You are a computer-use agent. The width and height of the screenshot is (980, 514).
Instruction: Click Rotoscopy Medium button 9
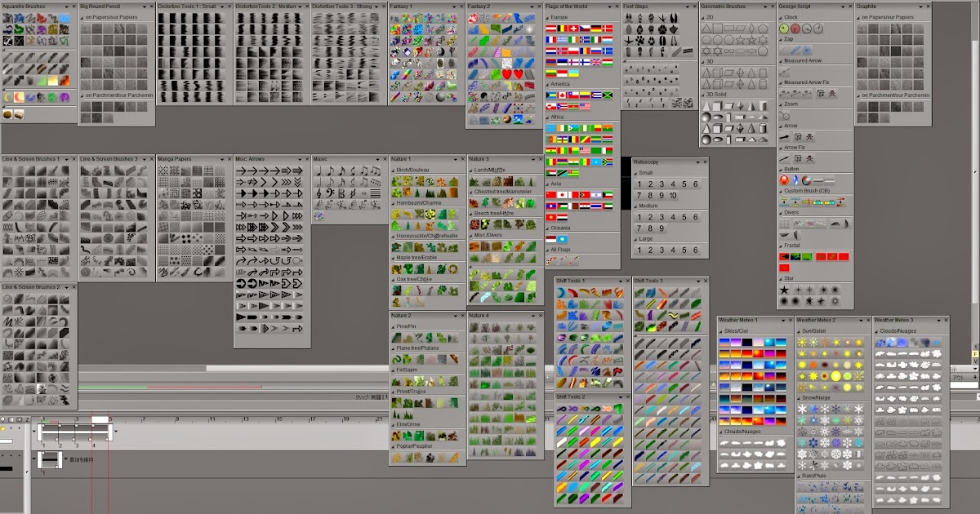[661, 228]
